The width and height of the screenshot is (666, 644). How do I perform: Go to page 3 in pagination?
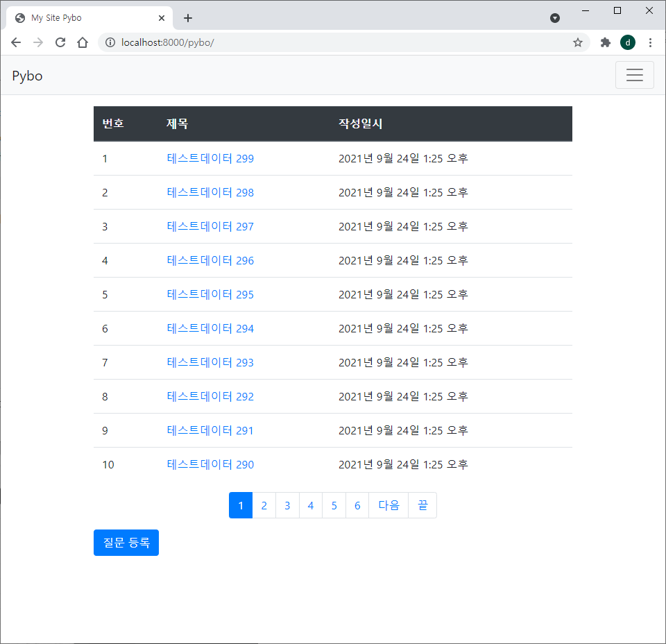(x=287, y=505)
